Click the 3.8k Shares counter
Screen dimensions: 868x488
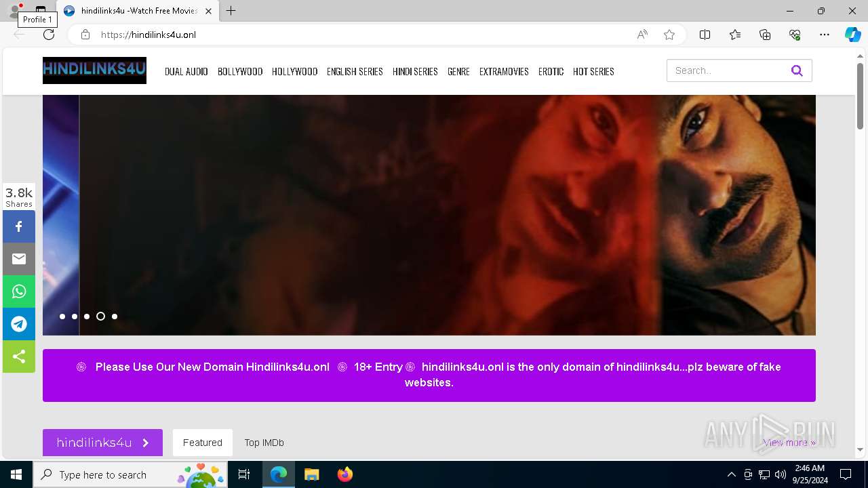(19, 197)
